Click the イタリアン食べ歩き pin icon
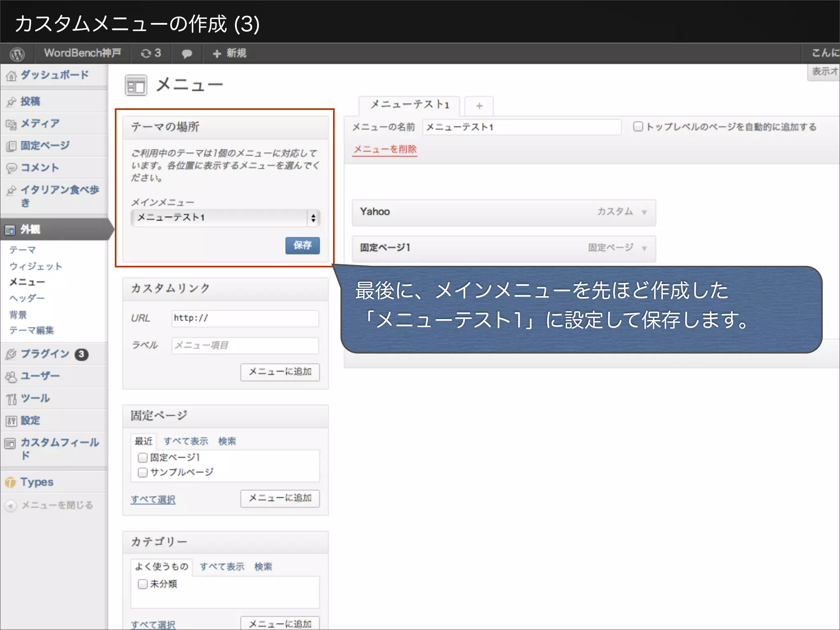840x630 pixels. [11, 190]
